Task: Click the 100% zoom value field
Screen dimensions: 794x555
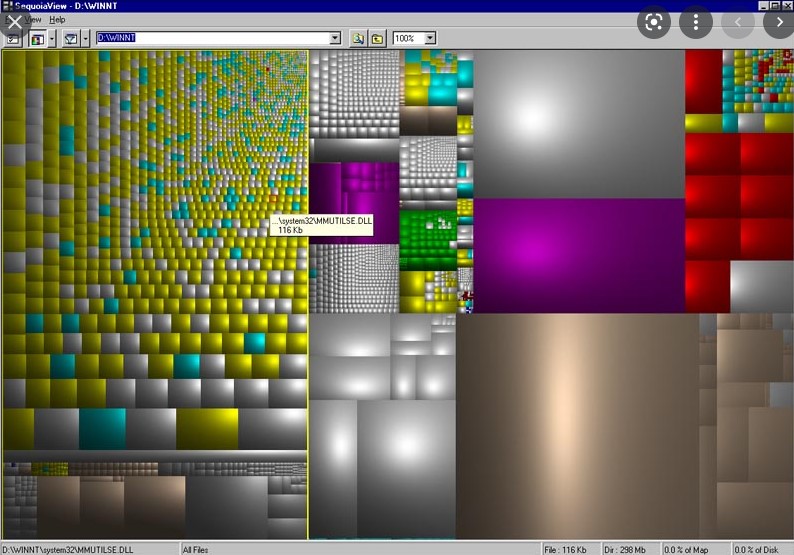Action: (x=409, y=38)
